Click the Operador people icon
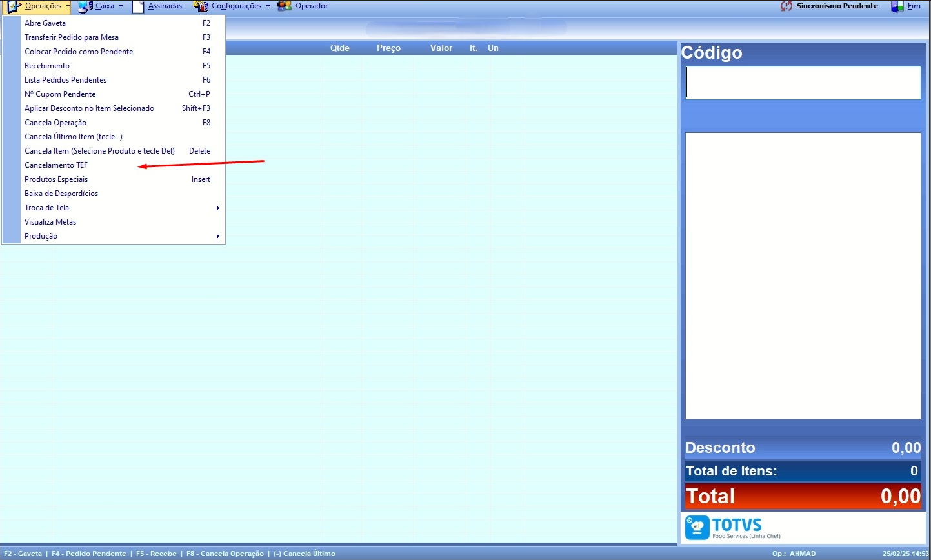 [285, 6]
